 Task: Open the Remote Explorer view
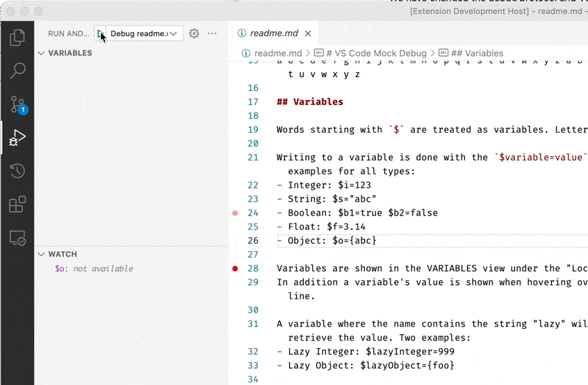[17, 238]
